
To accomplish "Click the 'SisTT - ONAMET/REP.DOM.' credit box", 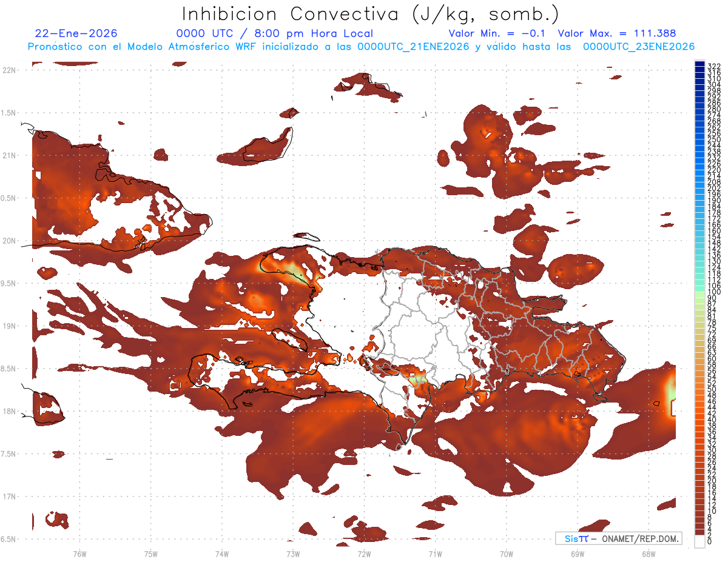I will click(x=618, y=538).
